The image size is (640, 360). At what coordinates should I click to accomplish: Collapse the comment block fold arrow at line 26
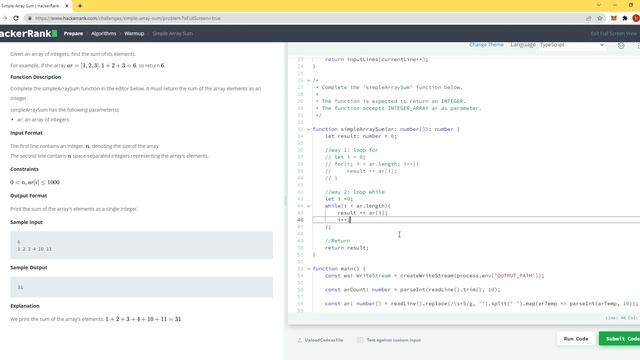(x=309, y=80)
